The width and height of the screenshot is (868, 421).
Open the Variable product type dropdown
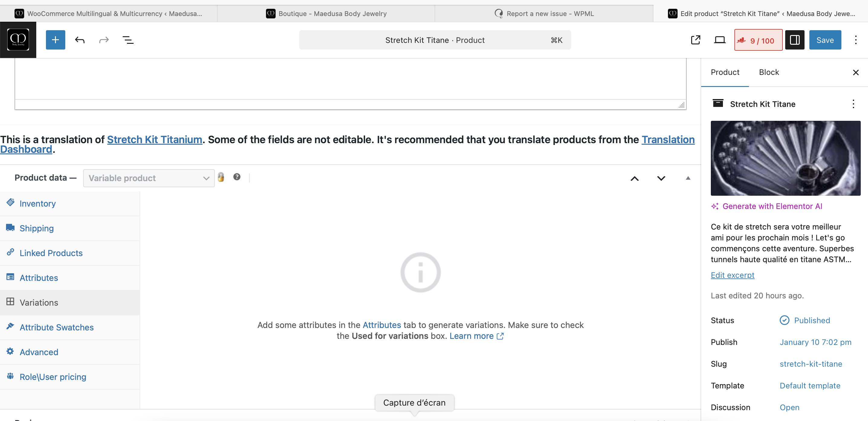(x=149, y=178)
